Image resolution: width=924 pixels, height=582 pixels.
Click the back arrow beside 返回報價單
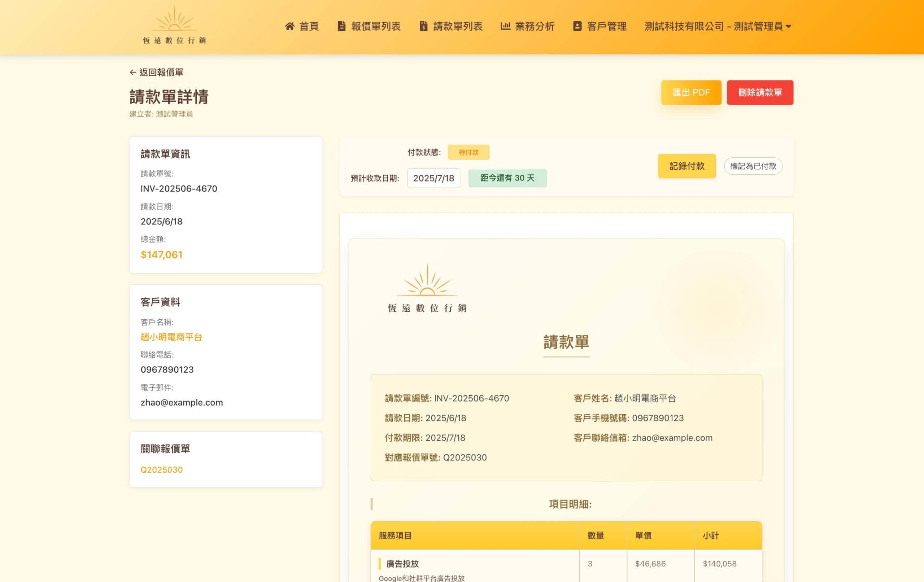click(132, 72)
